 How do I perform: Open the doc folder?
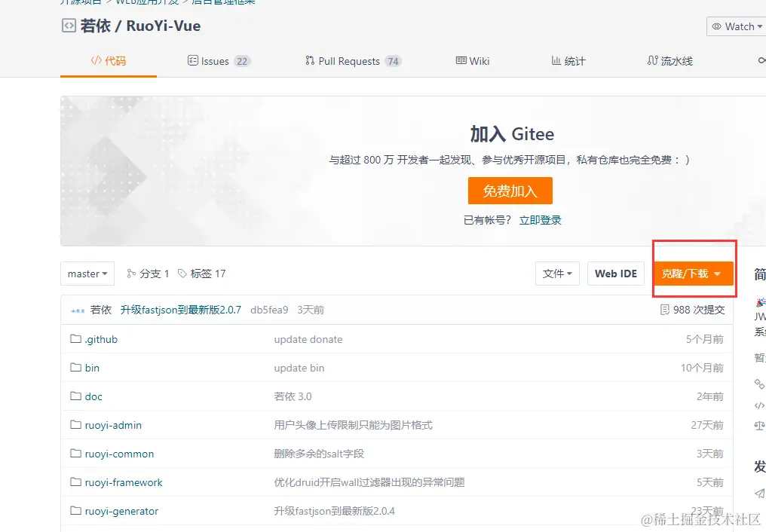(93, 397)
